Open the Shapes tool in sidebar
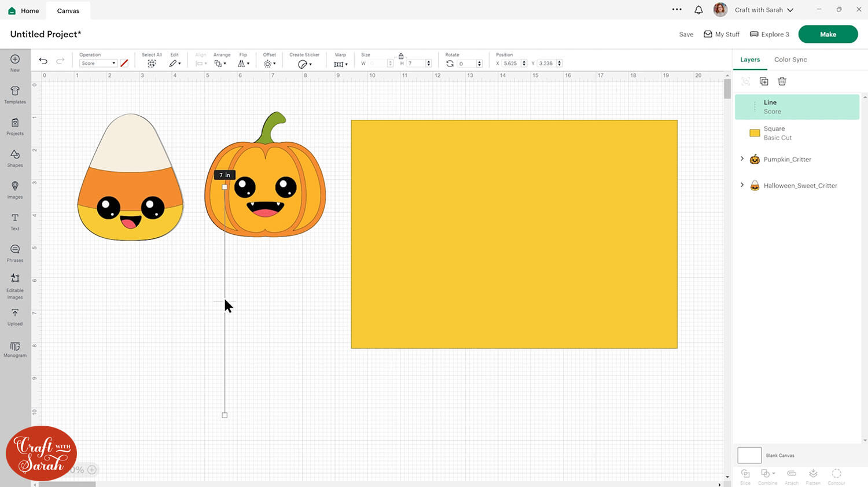Screen dimensions: 868x487 (x=15, y=157)
